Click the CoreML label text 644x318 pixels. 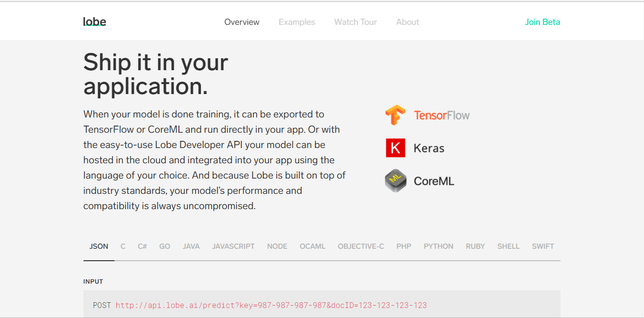434,181
